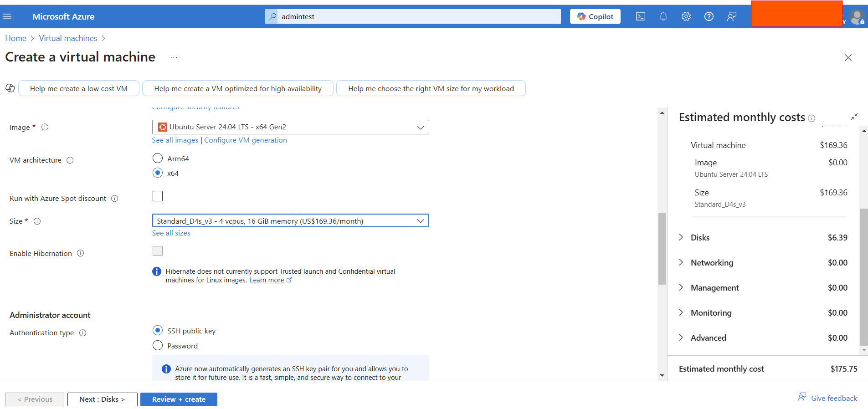Click Help me create a high availability VM
This screenshot has width=868, height=409.
click(238, 88)
